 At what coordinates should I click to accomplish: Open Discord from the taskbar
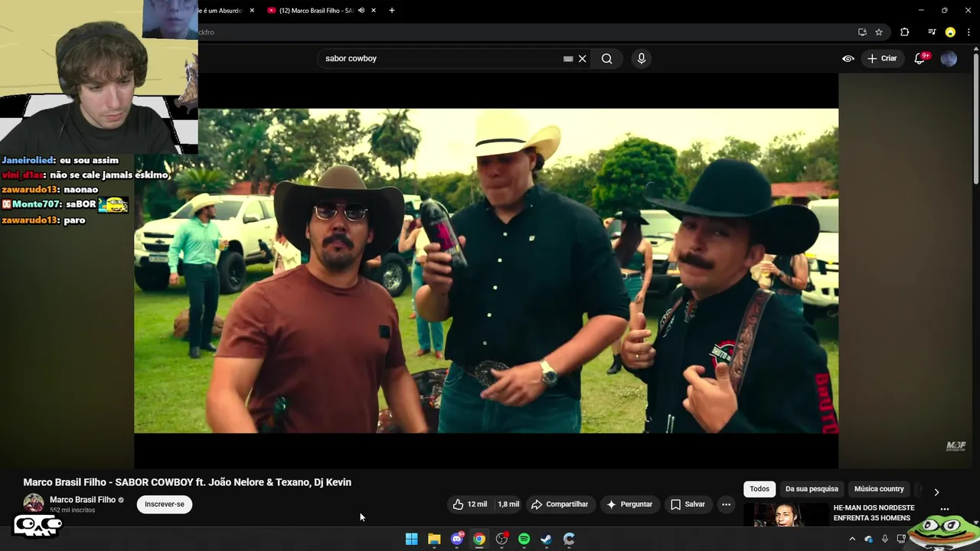pos(457,539)
